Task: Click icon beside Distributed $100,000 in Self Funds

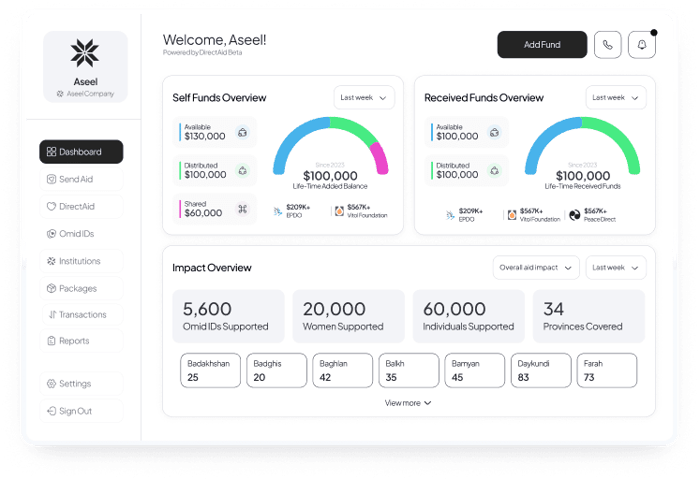Action: coord(241,170)
